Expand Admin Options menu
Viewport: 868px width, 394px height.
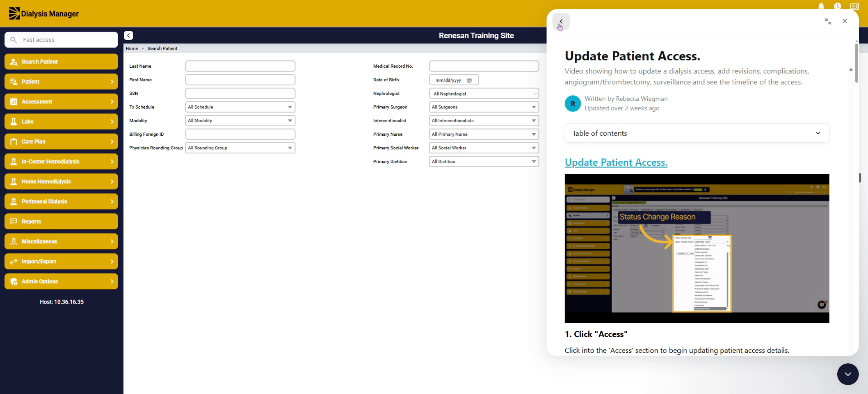[x=61, y=281]
